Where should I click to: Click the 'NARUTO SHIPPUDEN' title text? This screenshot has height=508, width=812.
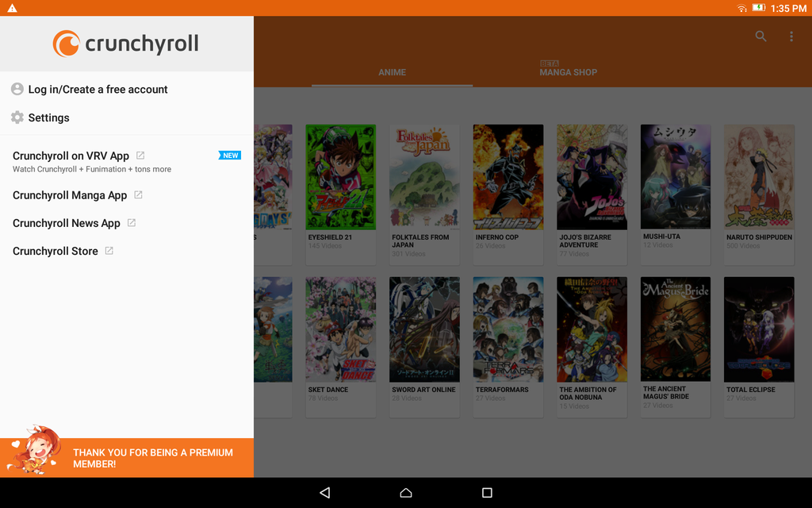pyautogui.click(x=759, y=237)
